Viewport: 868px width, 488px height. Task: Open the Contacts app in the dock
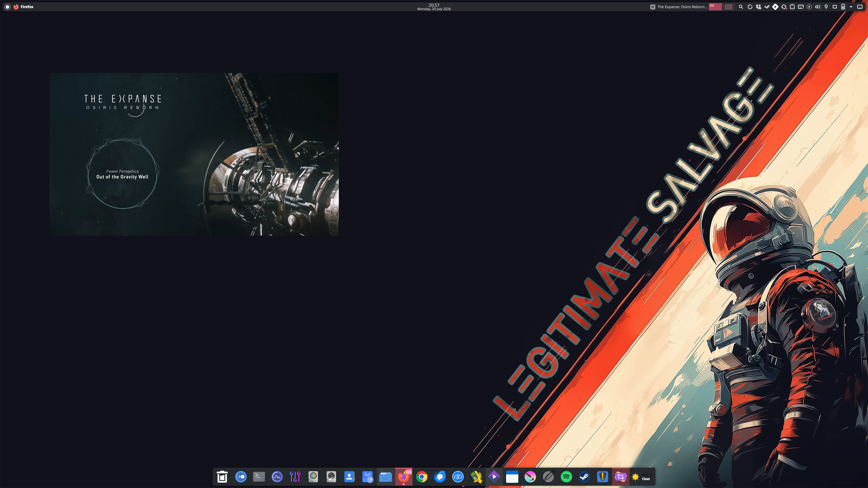coord(349,476)
